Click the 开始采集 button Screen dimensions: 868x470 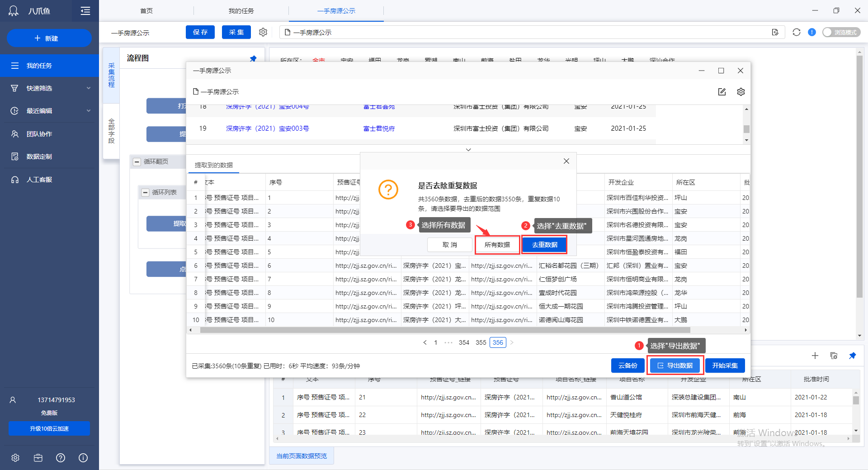[x=725, y=366]
